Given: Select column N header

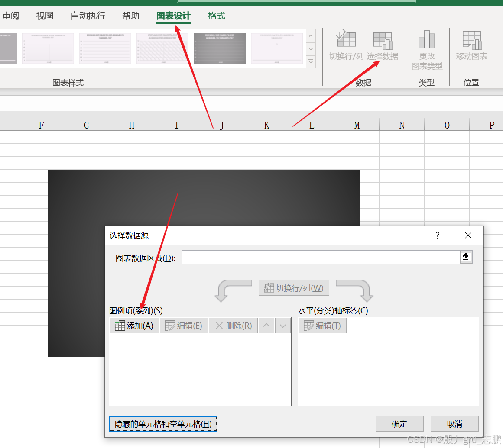Looking at the screenshot, I should (402, 125).
